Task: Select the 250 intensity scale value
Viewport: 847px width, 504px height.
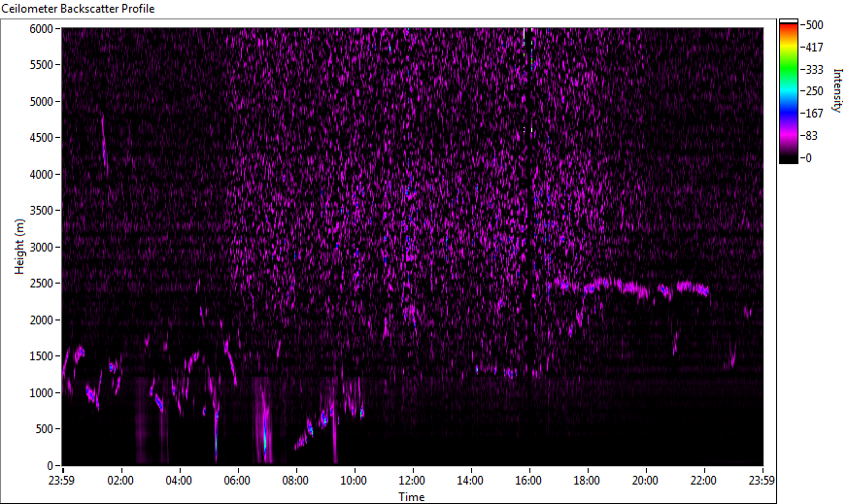Action: pyautogui.click(x=814, y=91)
